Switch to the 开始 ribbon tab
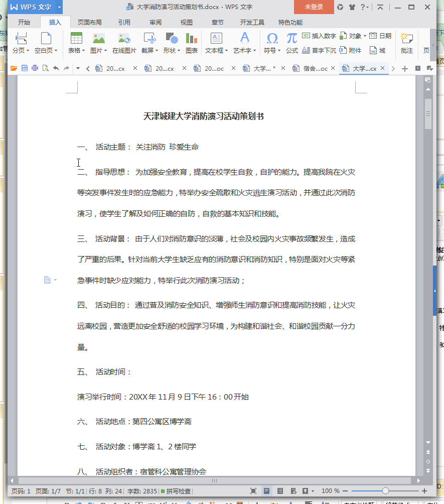Viewport: 444px width, 504px height. (24, 22)
